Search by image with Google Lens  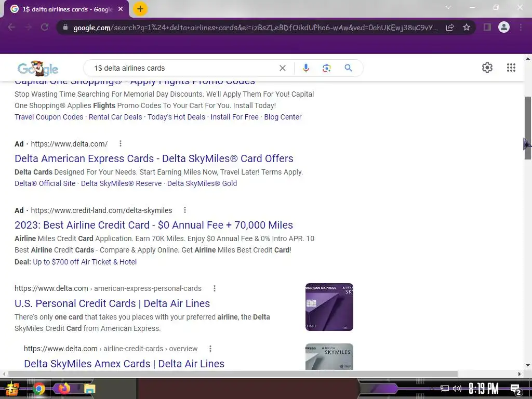point(327,68)
